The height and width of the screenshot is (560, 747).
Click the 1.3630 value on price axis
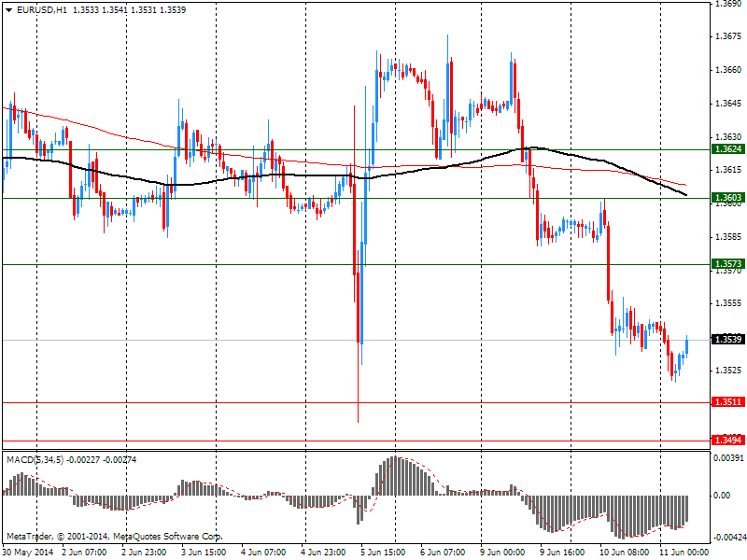728,137
